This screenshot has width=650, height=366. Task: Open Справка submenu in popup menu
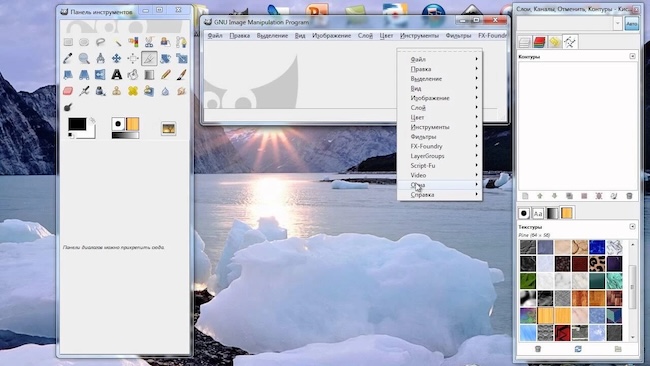coord(439,194)
